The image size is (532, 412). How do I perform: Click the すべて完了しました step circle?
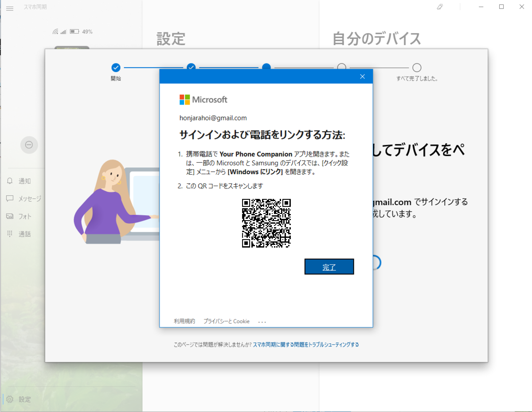417,67
